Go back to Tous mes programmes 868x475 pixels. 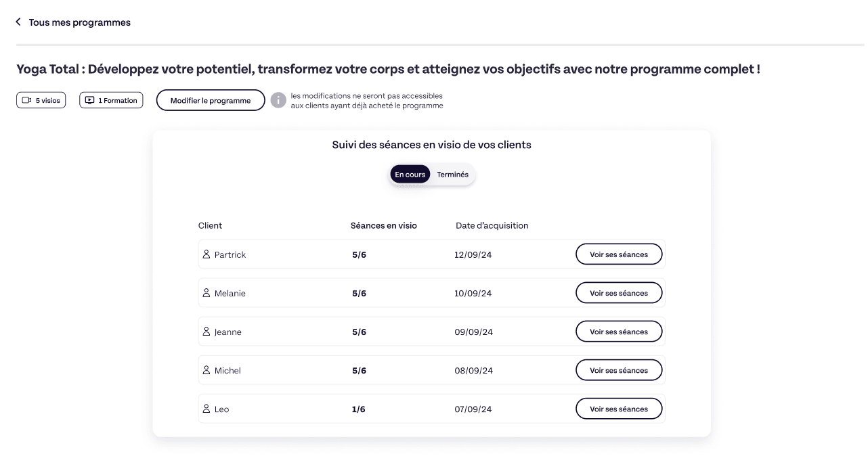79,22
